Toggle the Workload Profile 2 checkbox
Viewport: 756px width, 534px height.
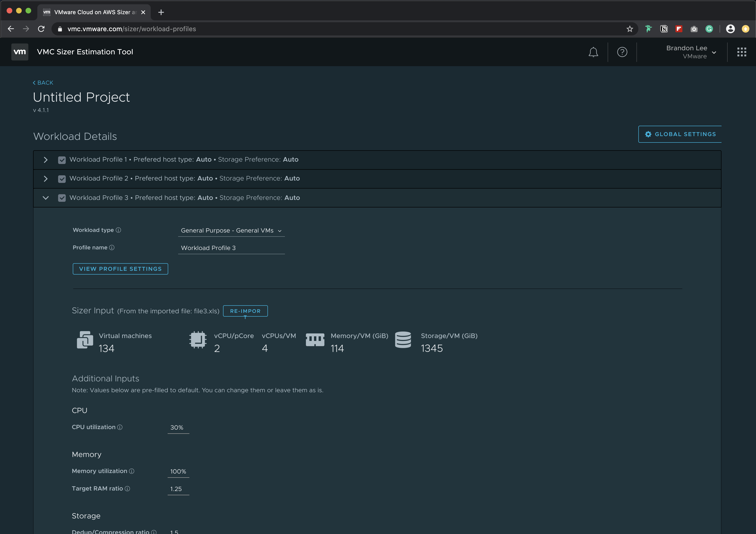point(62,179)
